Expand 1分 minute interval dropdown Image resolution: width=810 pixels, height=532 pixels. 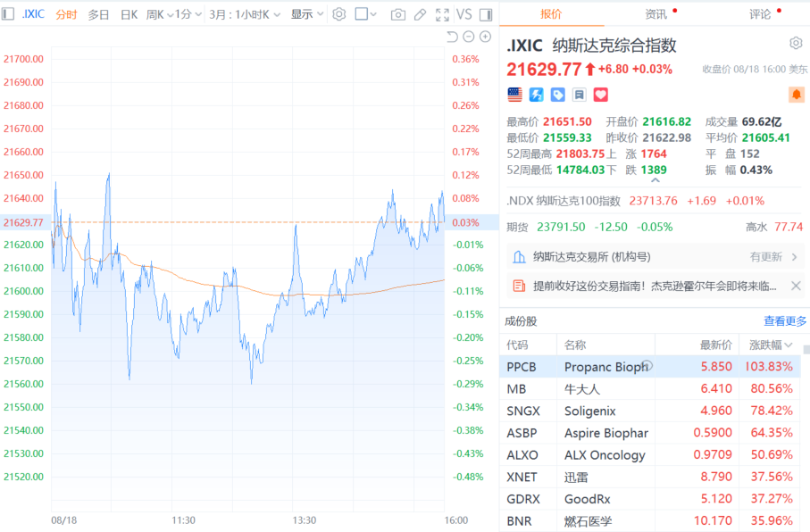[188, 14]
